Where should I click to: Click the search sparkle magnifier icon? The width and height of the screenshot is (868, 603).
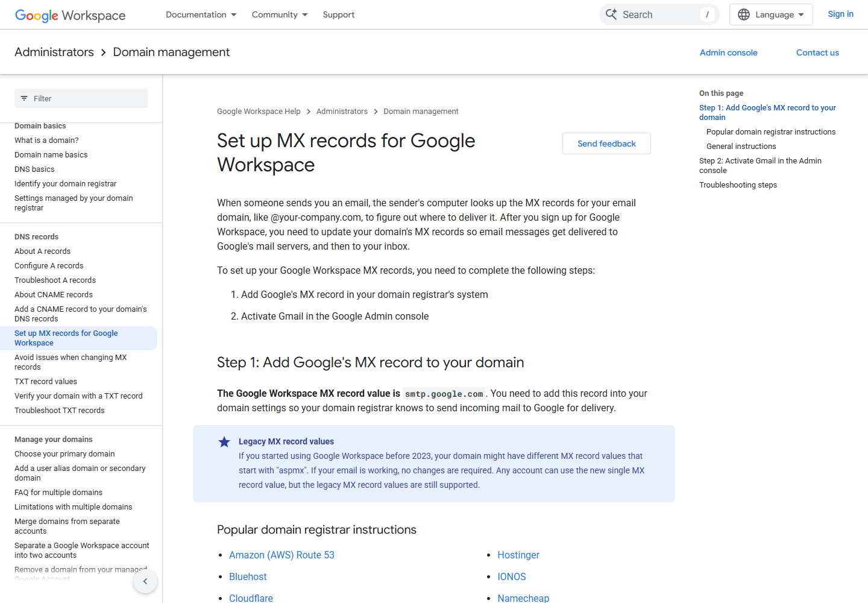611,14
